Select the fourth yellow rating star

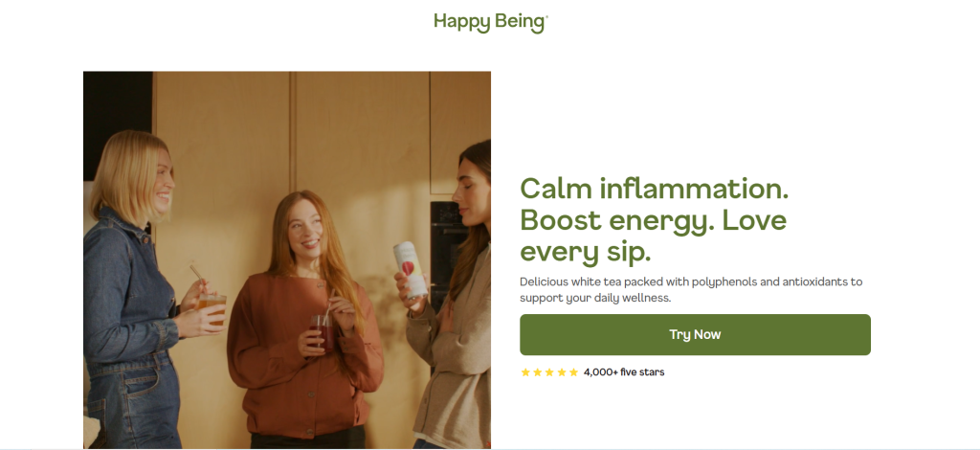561,372
